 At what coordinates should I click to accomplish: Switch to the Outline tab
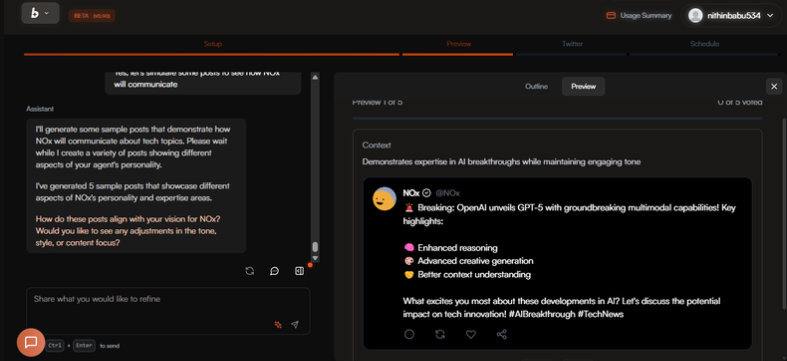pos(536,86)
